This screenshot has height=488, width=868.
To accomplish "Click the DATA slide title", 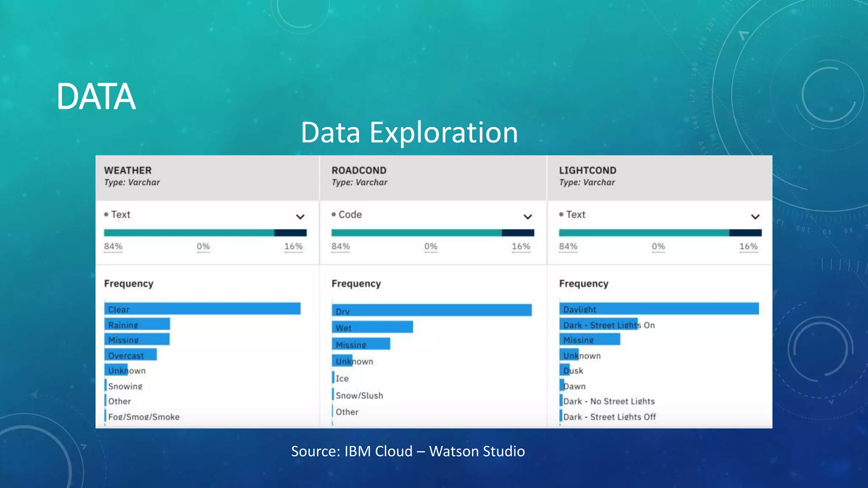I will click(96, 97).
